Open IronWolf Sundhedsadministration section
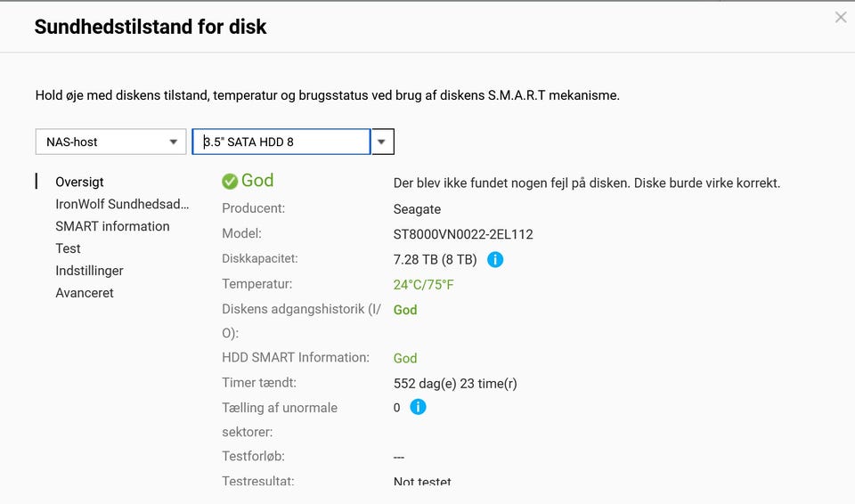Image resolution: width=855 pixels, height=504 pixels. 122,204
